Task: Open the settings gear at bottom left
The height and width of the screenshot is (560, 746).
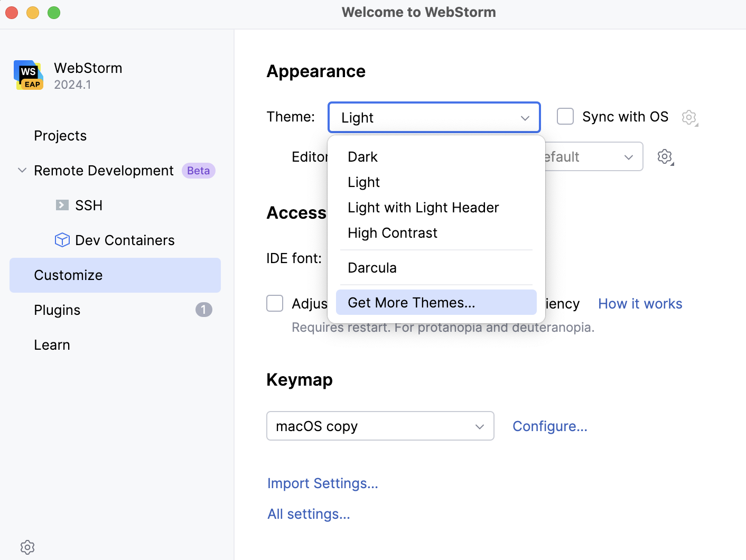Action: tap(27, 547)
